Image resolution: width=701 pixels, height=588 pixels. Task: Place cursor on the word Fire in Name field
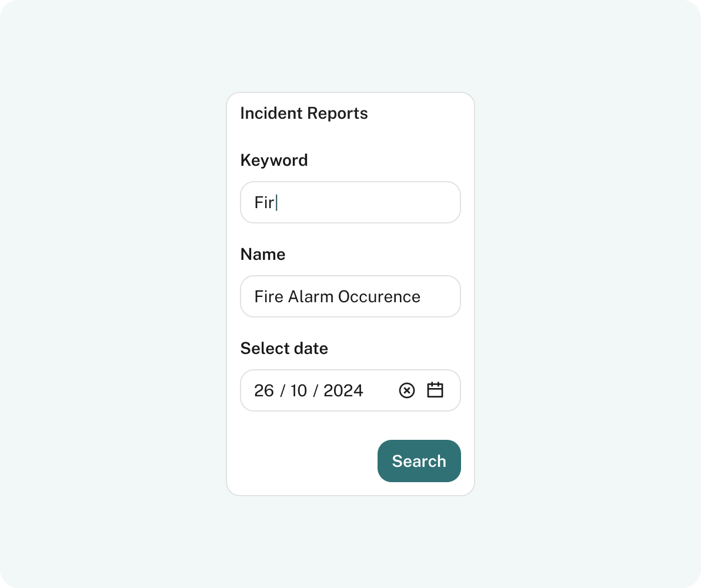click(269, 296)
